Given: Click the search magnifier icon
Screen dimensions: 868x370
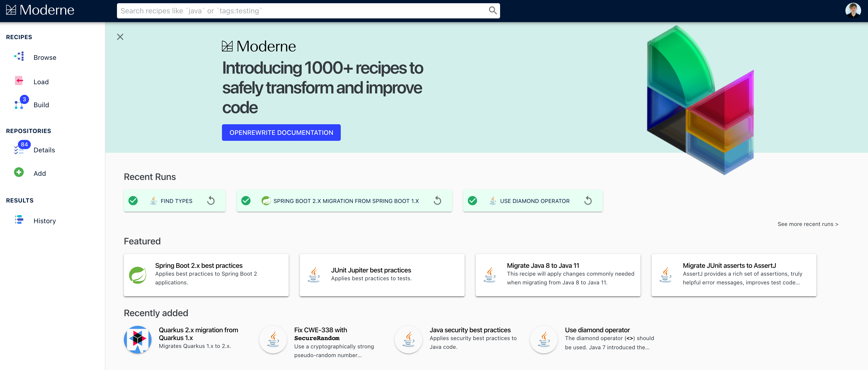Looking at the screenshot, I should [493, 11].
